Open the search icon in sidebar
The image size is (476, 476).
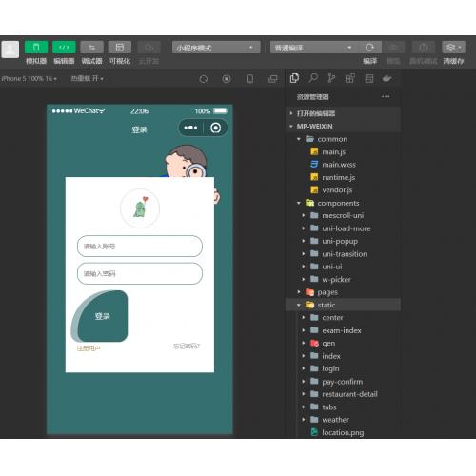pos(313,78)
